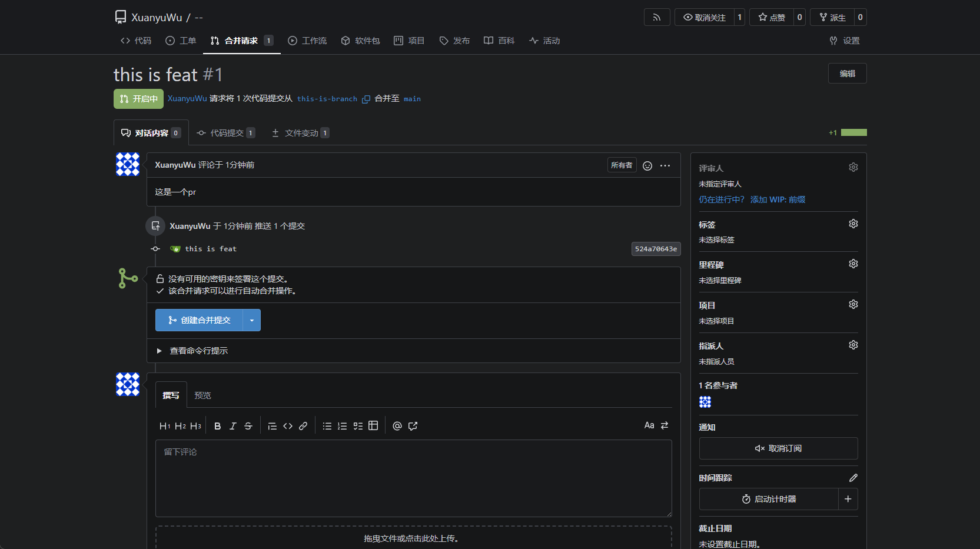Click the file upload drop area
The height and width of the screenshot is (549, 980).
tap(414, 538)
